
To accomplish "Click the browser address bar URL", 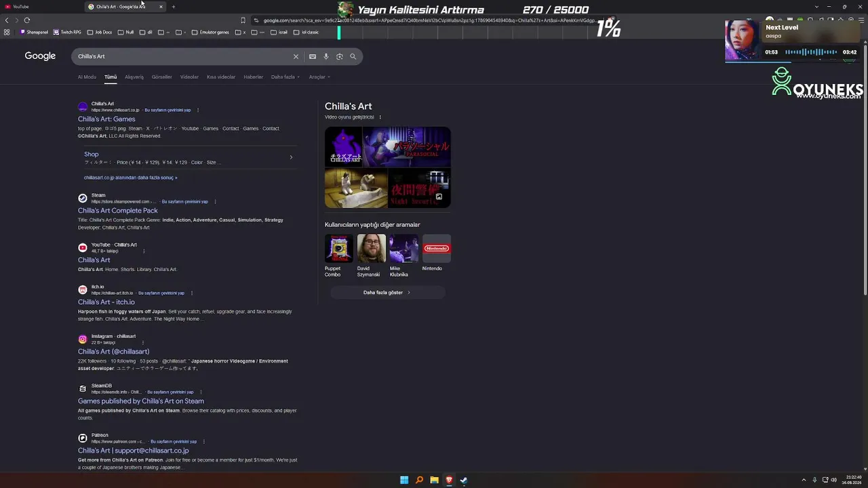I will (x=429, y=20).
